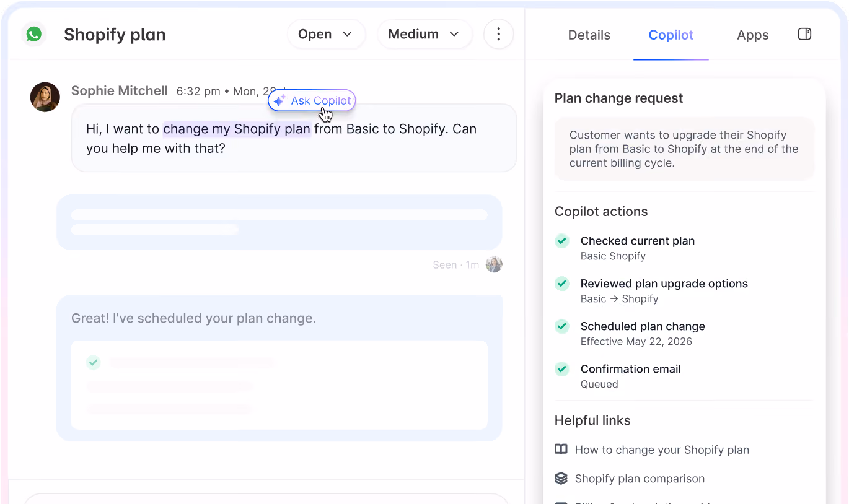
Task: Click the Scheduled plan change action
Action: 643,326
